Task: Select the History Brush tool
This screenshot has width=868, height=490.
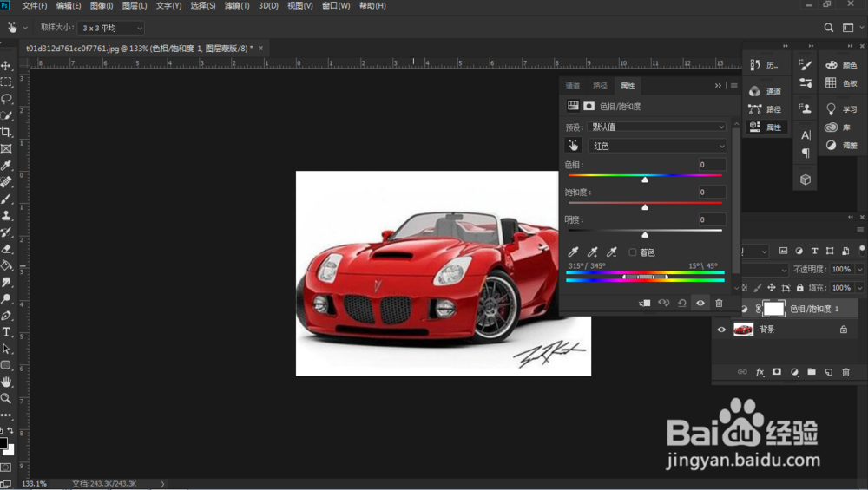Action: coord(6,232)
